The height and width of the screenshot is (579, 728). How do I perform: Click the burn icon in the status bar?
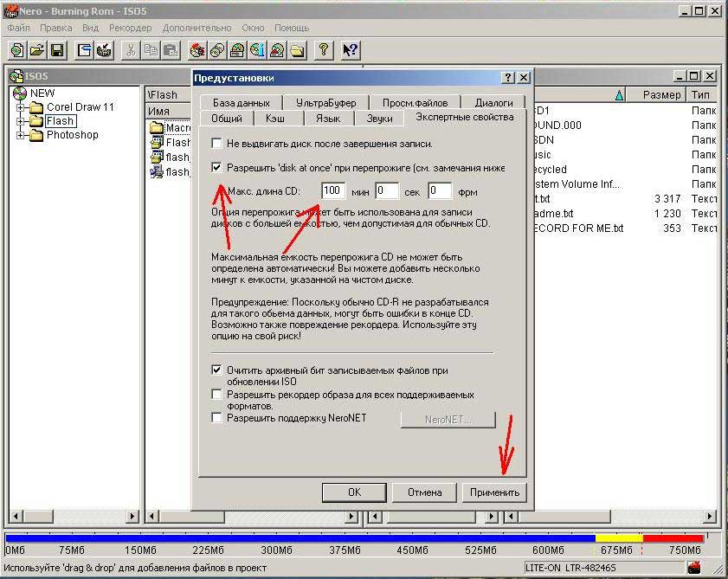[694, 567]
